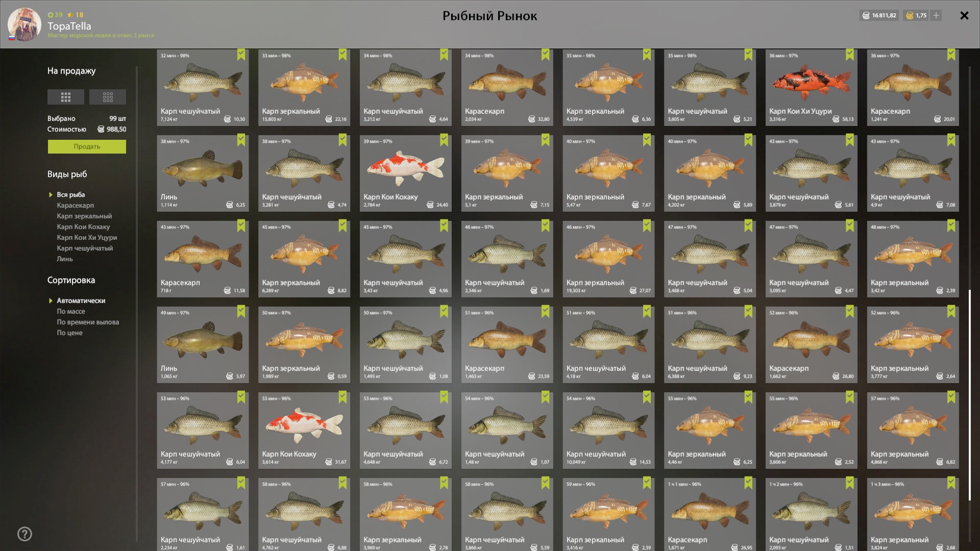Sort fish По цене

(69, 333)
